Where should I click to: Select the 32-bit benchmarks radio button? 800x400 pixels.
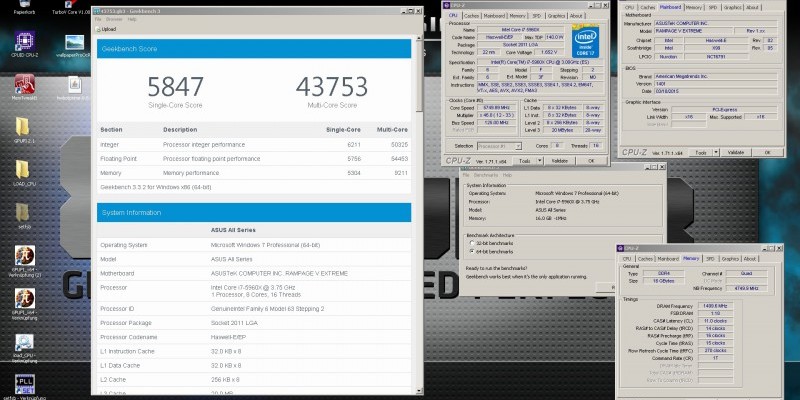(471, 243)
